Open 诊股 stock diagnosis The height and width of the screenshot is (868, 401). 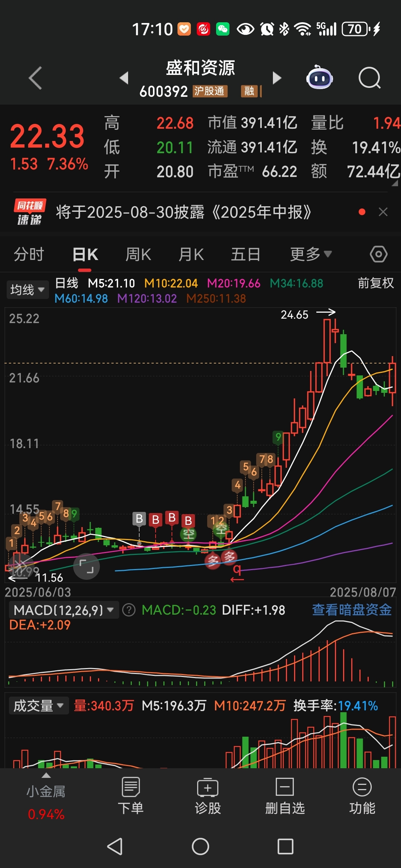208,796
